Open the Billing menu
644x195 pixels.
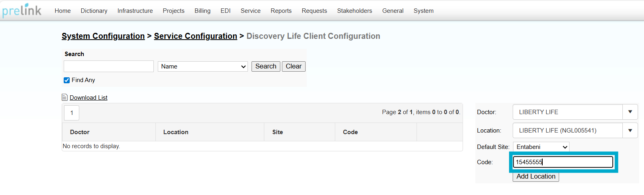pyautogui.click(x=203, y=11)
